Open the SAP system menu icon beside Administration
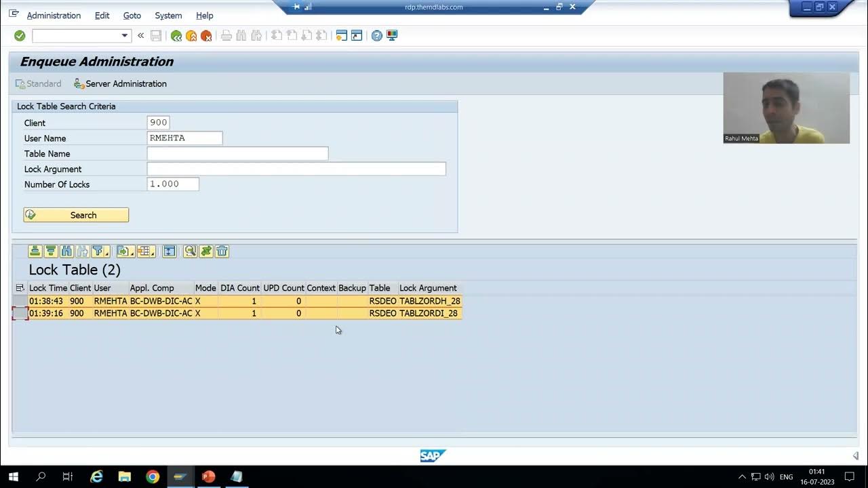Image resolution: width=868 pixels, height=488 pixels. click(x=14, y=14)
